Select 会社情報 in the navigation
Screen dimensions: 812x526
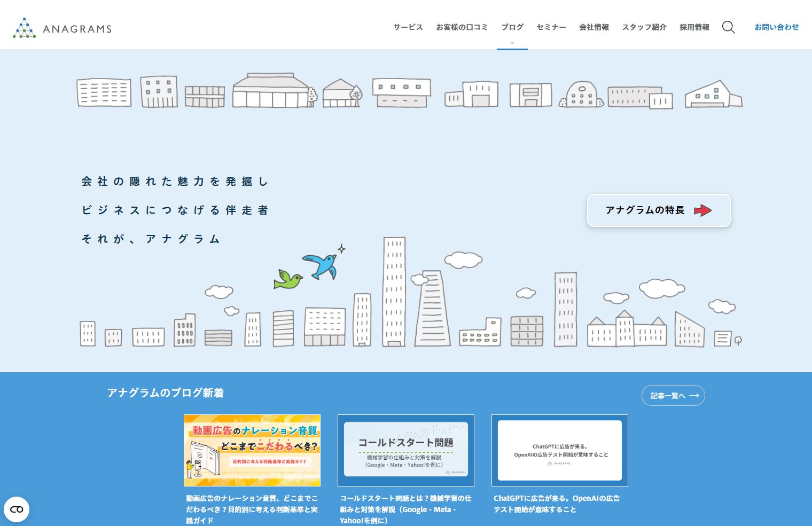click(x=594, y=27)
